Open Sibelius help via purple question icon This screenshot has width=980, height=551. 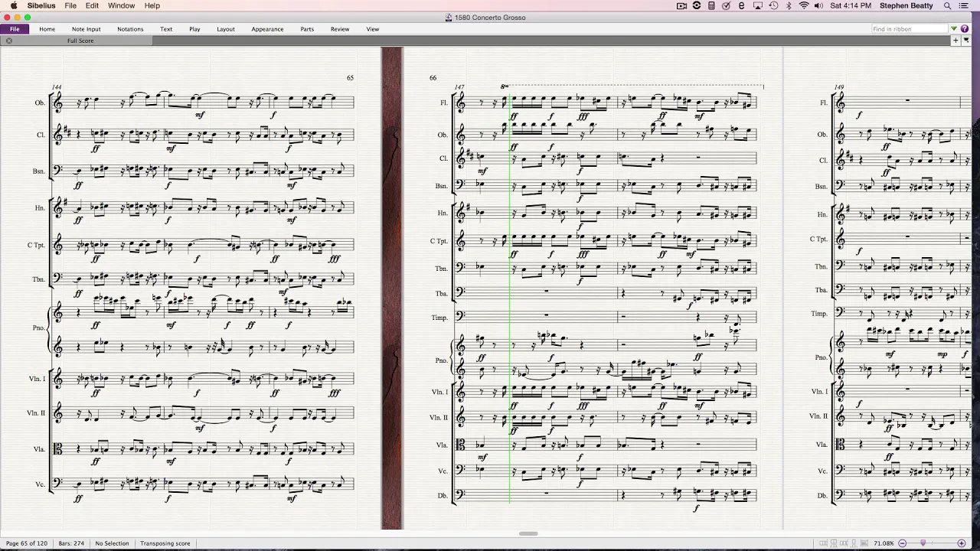point(964,29)
